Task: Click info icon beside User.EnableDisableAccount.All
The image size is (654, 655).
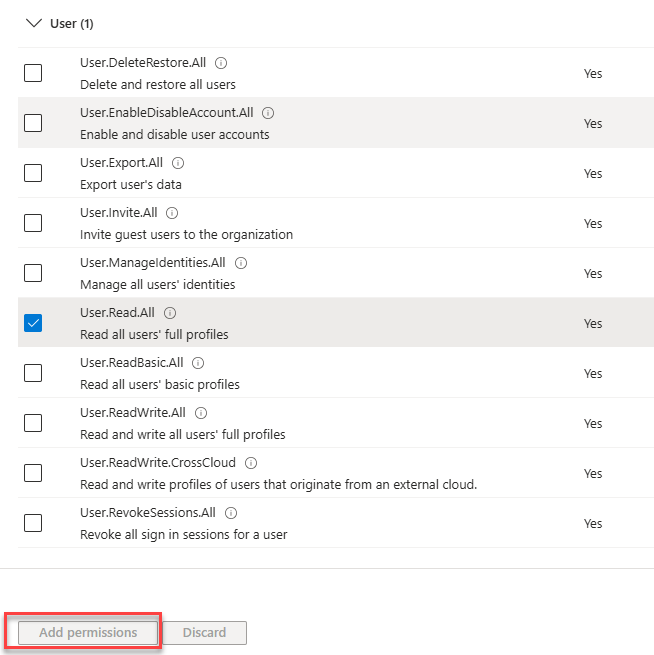Action: (x=268, y=113)
